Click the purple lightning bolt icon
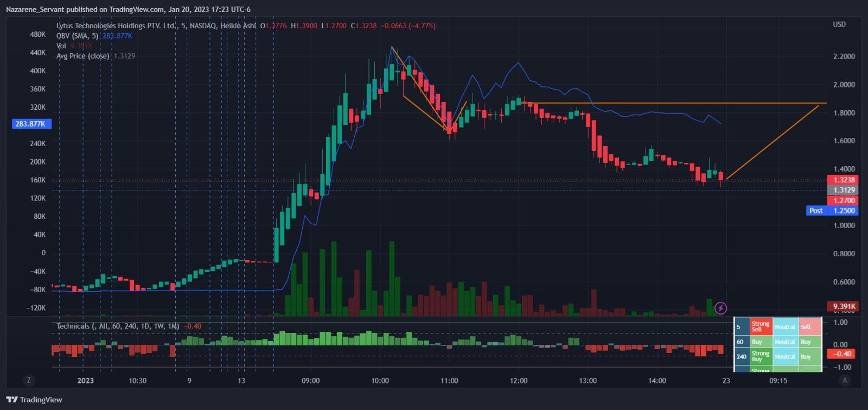868x410 pixels. pyautogui.click(x=720, y=308)
